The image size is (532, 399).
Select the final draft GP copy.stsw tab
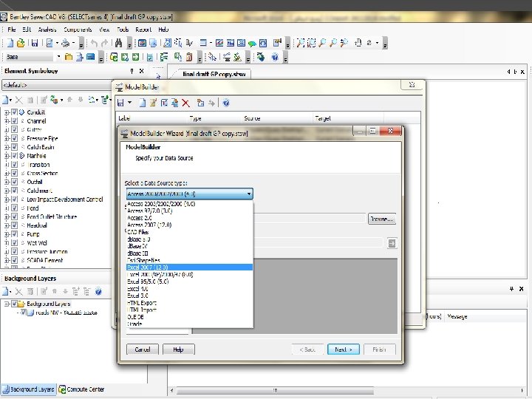tap(214, 74)
